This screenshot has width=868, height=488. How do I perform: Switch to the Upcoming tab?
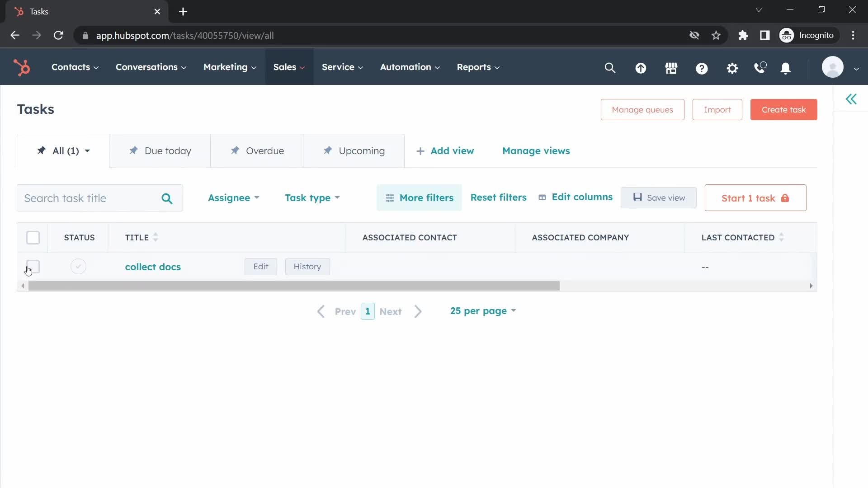(x=354, y=151)
